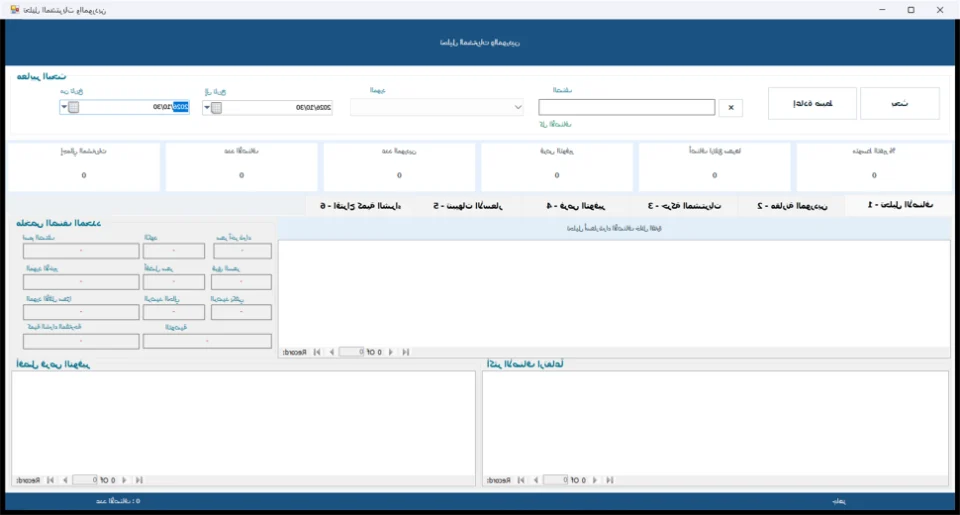This screenshot has width=960, height=515.
Task: Click the green link under the item search field
Action: [555, 124]
